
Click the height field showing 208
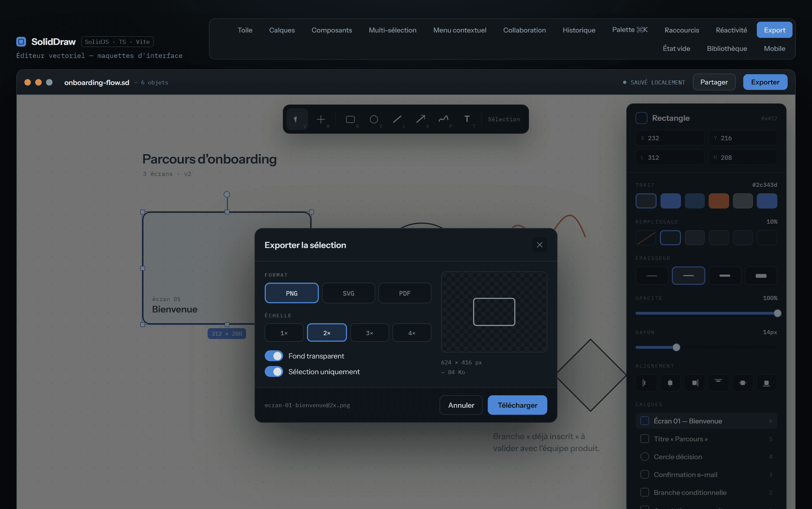(x=743, y=158)
